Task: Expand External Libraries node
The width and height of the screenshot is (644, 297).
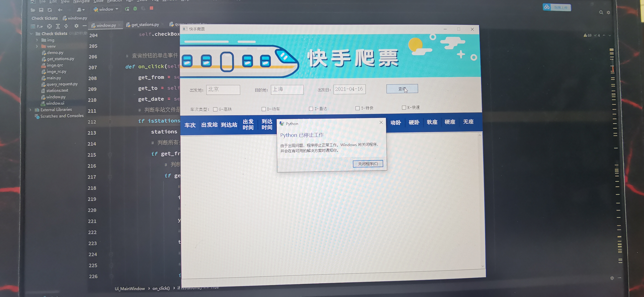Action: 30,110
